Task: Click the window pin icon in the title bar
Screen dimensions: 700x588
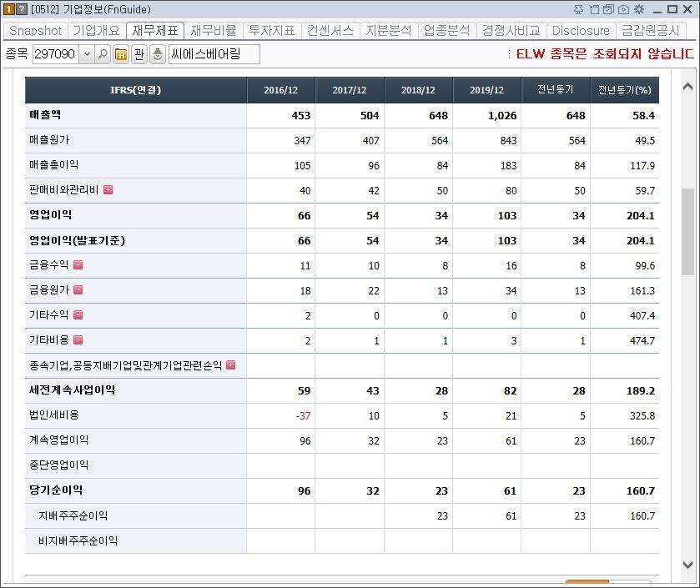Action: [x=578, y=8]
